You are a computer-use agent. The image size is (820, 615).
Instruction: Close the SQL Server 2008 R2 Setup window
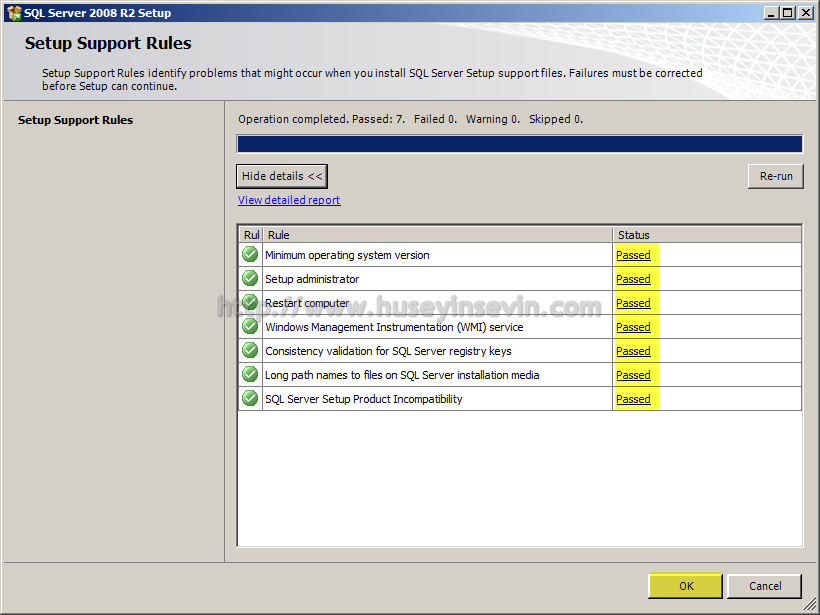(806, 13)
